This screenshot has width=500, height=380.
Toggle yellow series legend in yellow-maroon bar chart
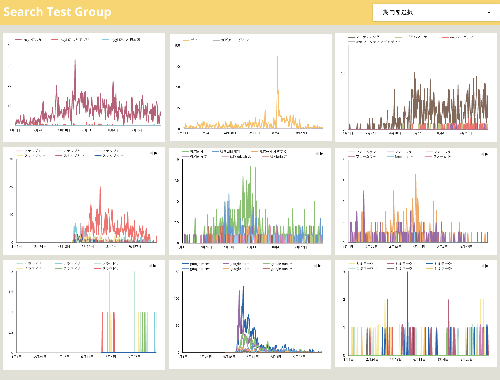(361, 264)
